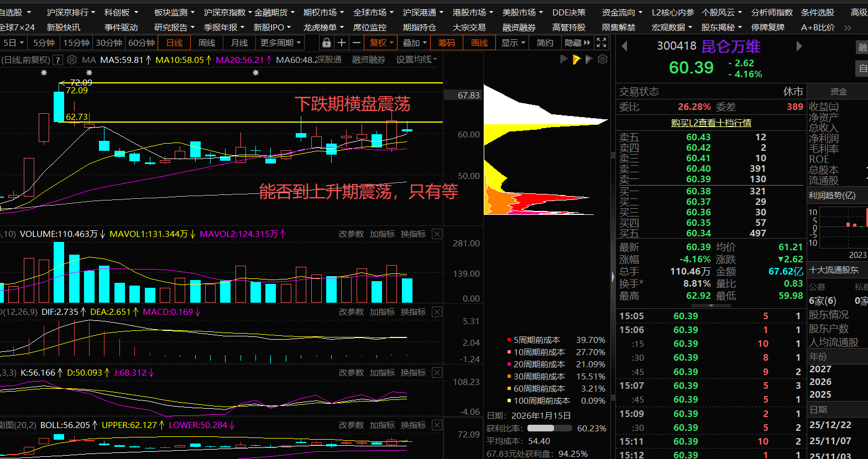Switch to 15分钟 chart period
This screenshot has height=459, width=868.
point(76,43)
